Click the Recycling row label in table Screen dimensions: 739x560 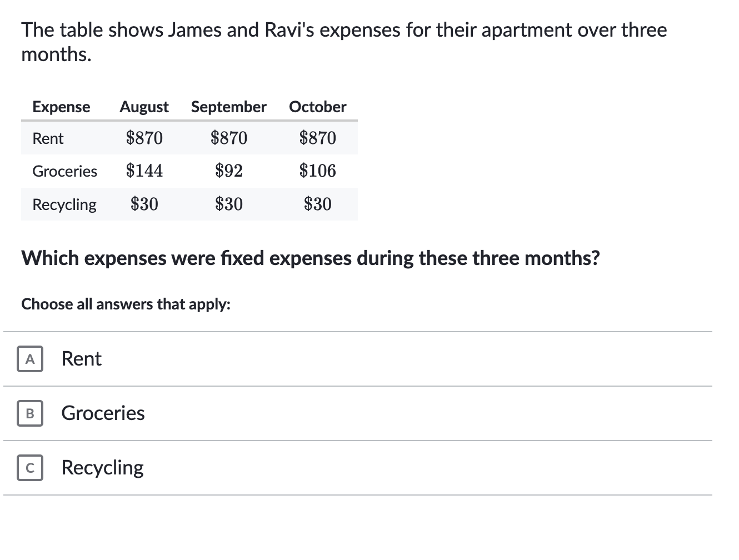[x=64, y=205]
